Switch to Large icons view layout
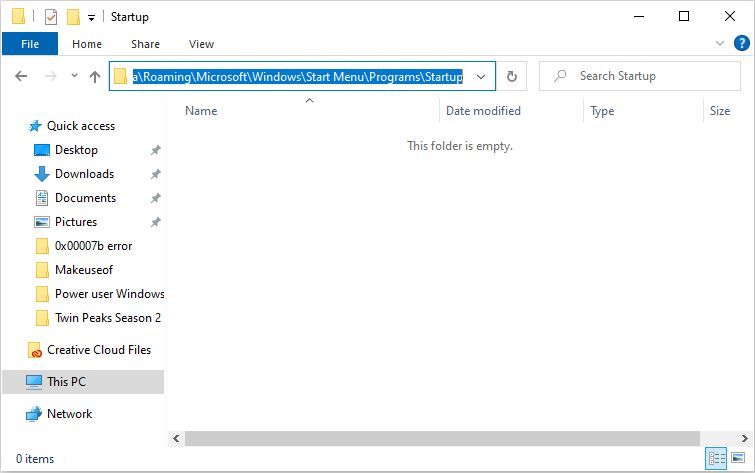Screen dimensions: 755x473 pyautogui.click(x=740, y=458)
